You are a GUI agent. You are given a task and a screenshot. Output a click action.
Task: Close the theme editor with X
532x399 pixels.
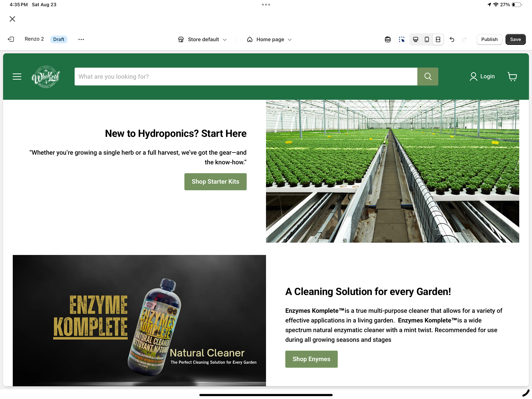12,19
